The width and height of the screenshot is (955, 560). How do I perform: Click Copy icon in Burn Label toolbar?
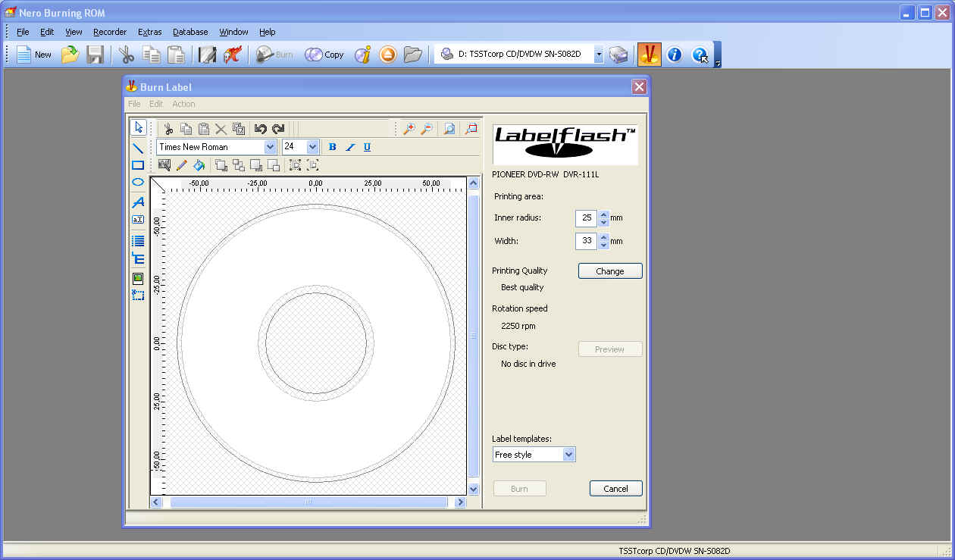(x=186, y=129)
